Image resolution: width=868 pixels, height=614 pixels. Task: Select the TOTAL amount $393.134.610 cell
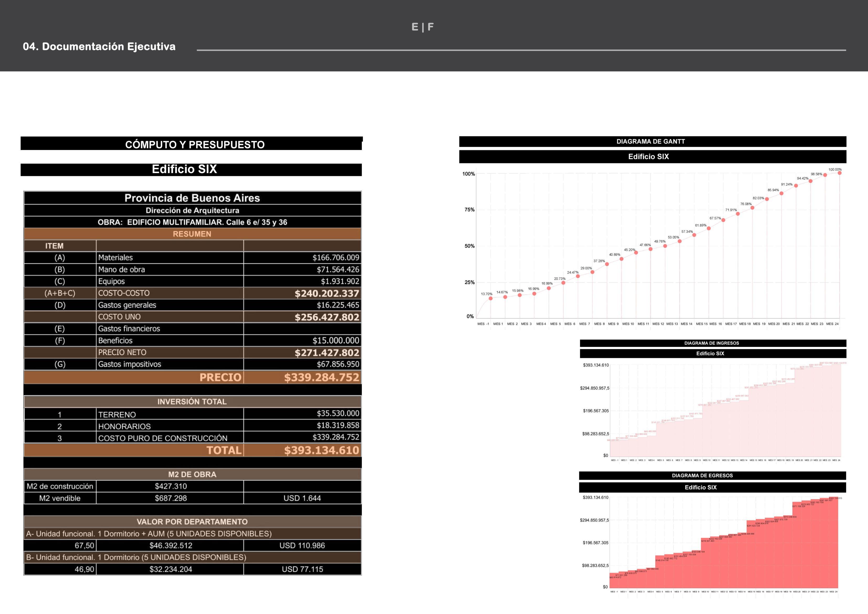pyautogui.click(x=321, y=450)
